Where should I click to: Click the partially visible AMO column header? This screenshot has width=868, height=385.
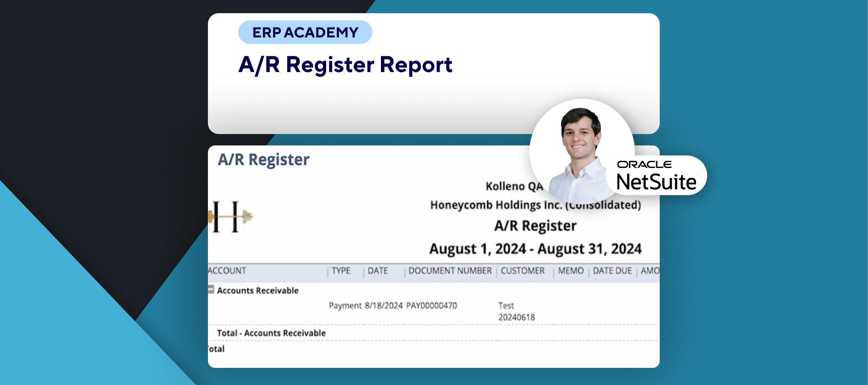click(650, 271)
